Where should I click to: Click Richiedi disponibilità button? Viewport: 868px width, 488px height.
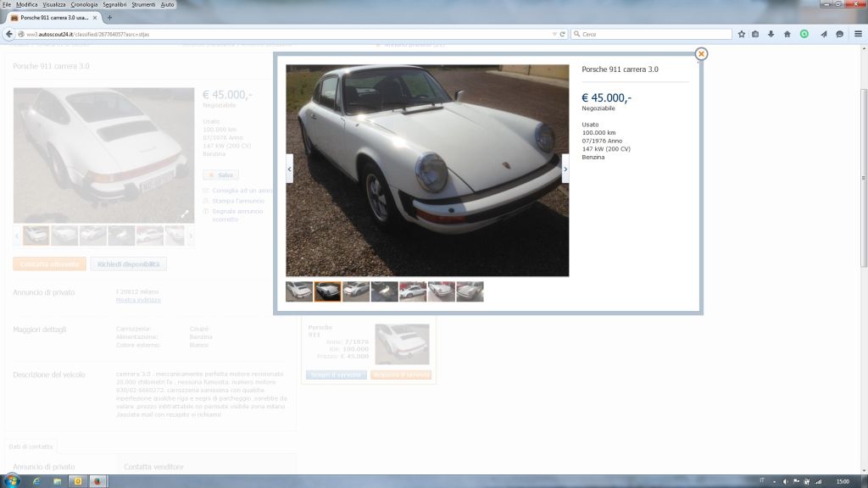pyautogui.click(x=129, y=264)
